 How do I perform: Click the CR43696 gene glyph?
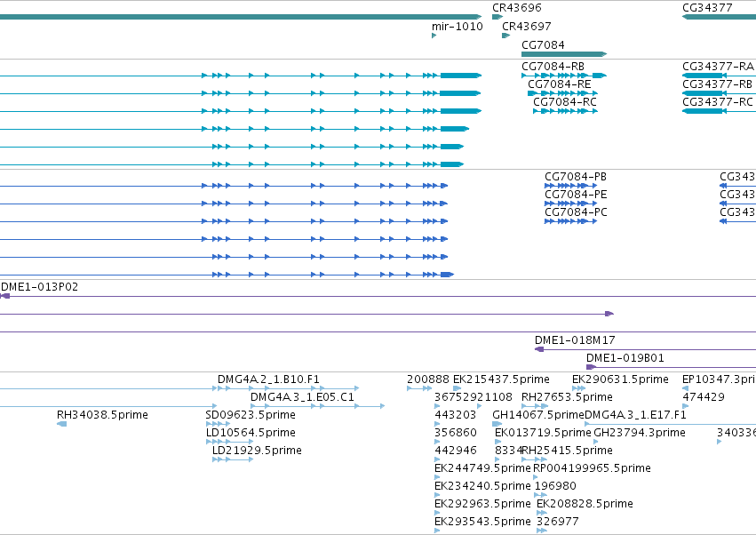497,17
